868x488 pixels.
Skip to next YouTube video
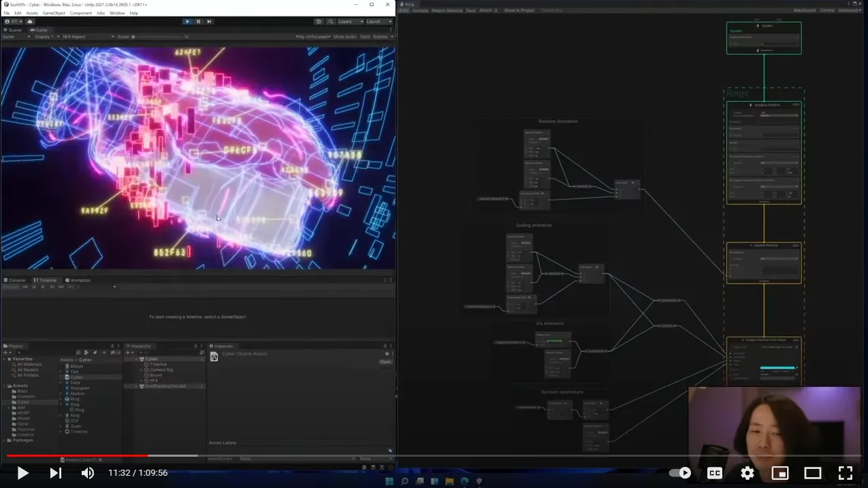(56, 473)
